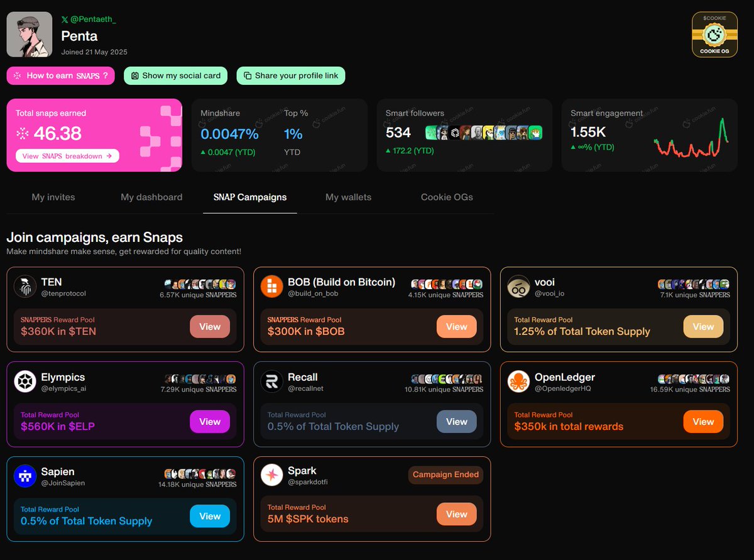
Task: Click the Campaign Ended badge on Spark
Action: (445, 475)
